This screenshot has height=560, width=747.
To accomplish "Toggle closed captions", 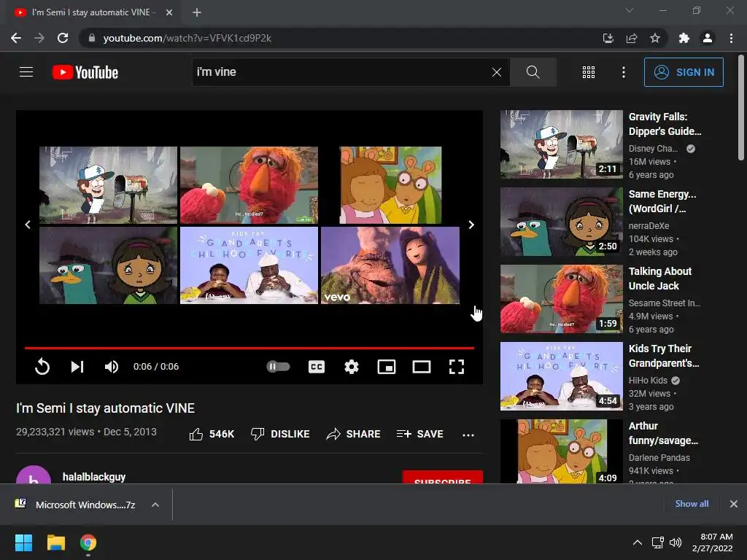I will point(317,367).
